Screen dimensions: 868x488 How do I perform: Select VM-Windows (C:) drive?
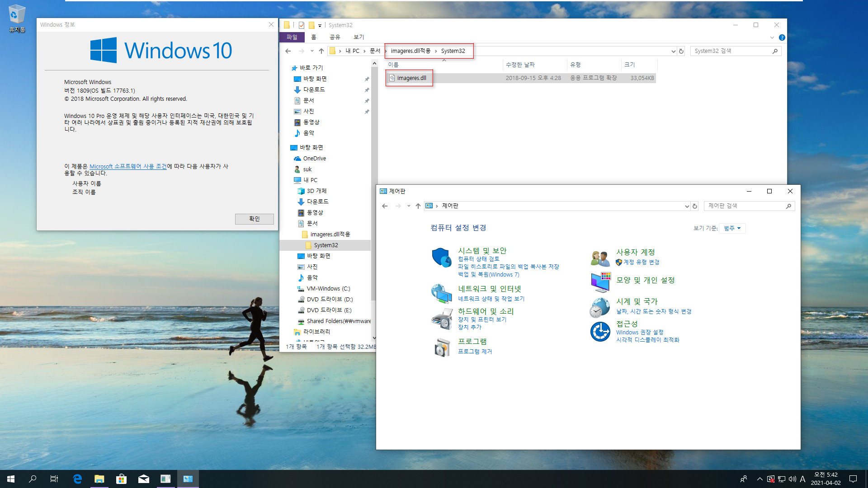tap(328, 289)
